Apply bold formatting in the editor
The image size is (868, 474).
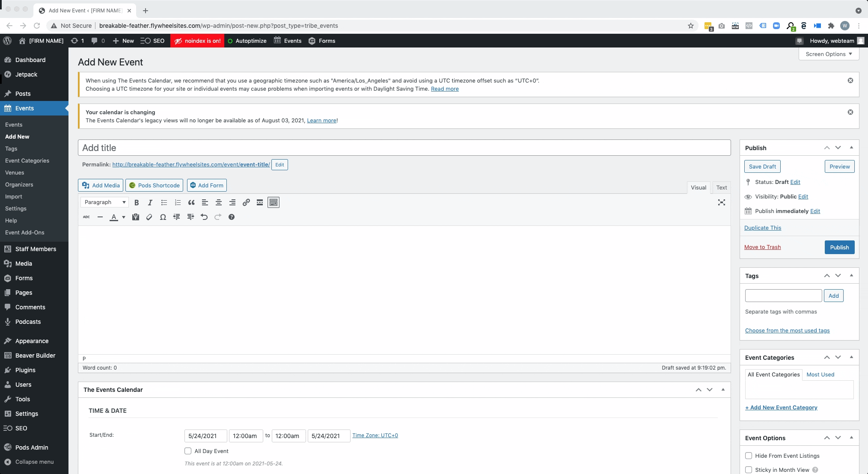(x=137, y=202)
